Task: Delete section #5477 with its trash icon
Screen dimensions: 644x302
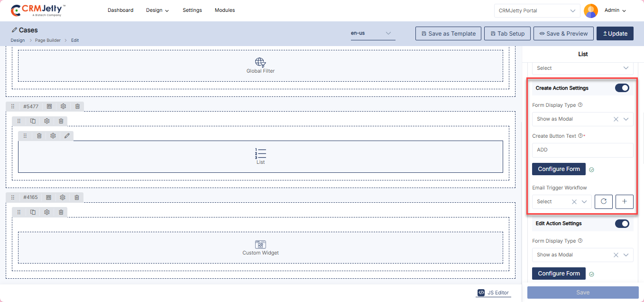Action: click(77, 106)
